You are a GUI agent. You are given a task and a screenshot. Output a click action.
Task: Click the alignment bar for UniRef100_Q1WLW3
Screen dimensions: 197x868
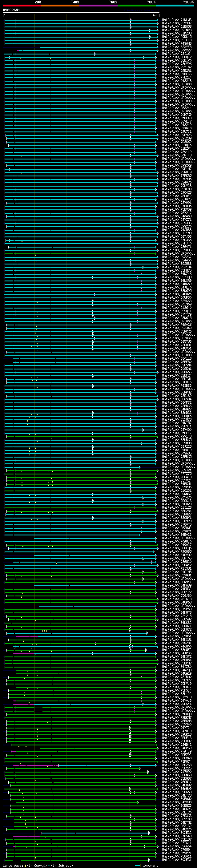point(81,20)
